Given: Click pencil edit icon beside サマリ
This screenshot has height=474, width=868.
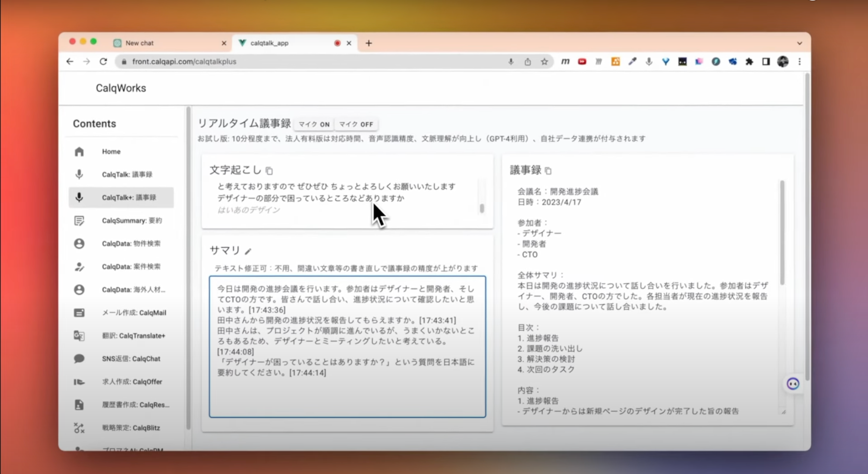Looking at the screenshot, I should coord(248,251).
